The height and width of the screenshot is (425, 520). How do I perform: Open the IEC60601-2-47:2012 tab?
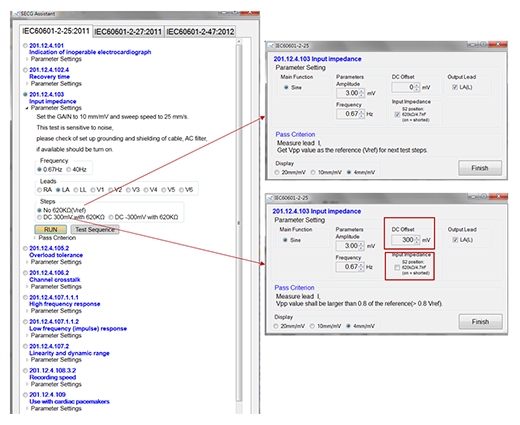coord(200,32)
